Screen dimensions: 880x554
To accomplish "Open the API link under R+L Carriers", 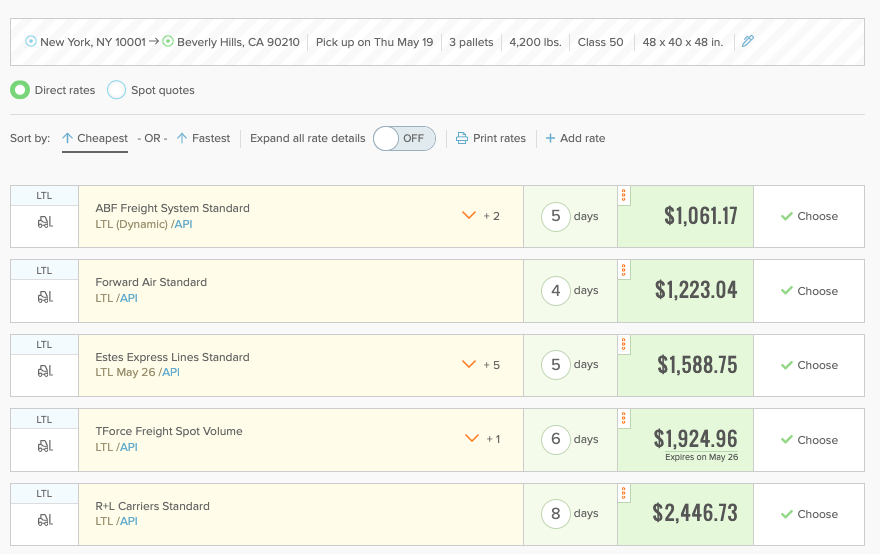I will (x=129, y=521).
